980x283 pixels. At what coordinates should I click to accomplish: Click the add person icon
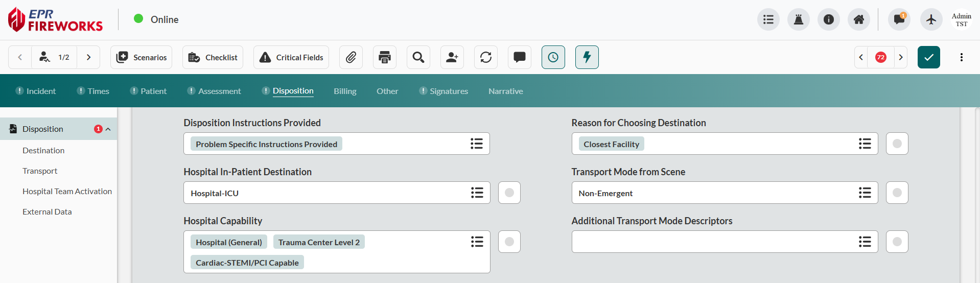[452, 57]
